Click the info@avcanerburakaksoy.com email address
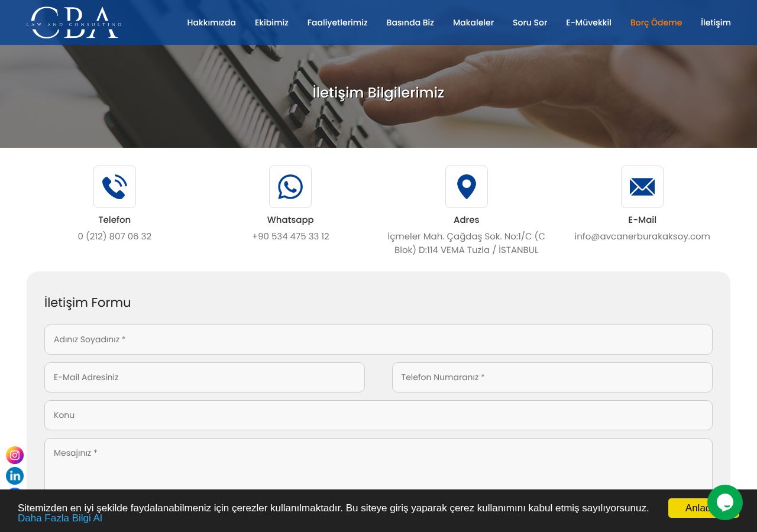The width and height of the screenshot is (757, 532). point(642,236)
